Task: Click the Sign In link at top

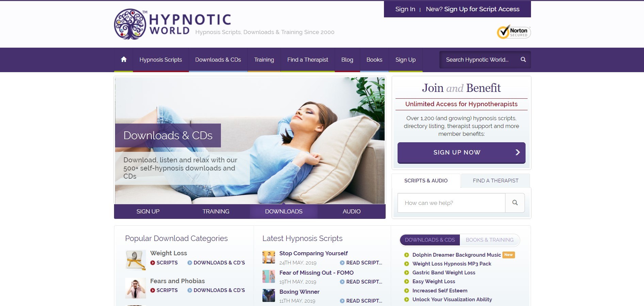Action: click(405, 9)
